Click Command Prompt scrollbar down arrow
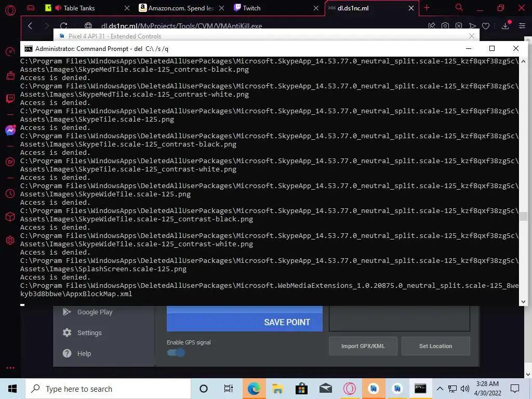The image size is (532, 399). click(x=523, y=301)
